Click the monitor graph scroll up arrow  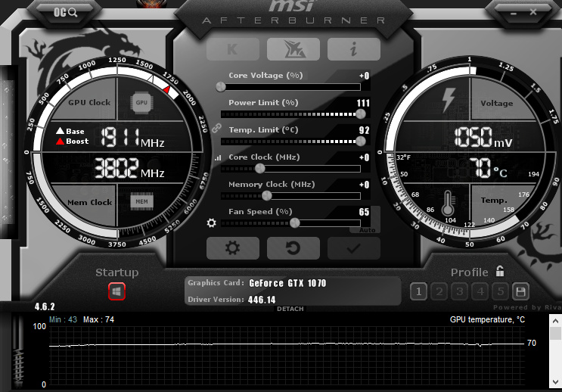(555, 321)
